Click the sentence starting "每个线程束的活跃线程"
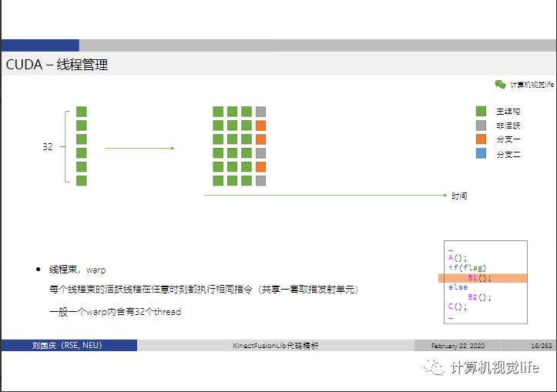This screenshot has height=392, width=557. [204, 290]
